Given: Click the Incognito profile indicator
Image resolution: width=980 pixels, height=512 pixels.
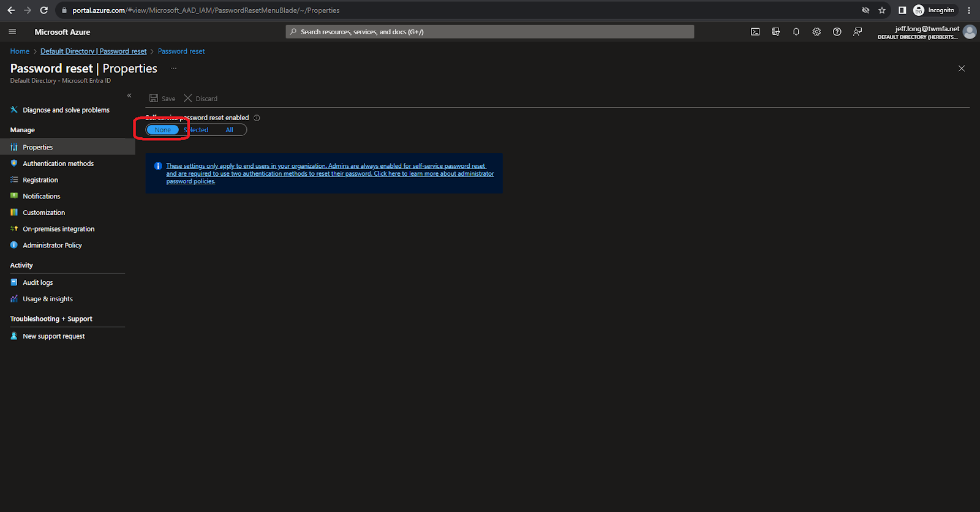Looking at the screenshot, I should click(935, 10).
